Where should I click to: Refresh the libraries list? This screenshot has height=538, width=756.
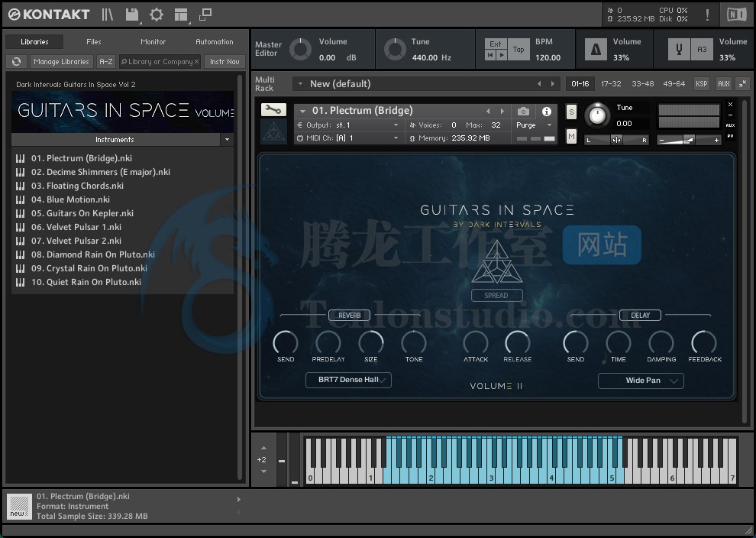point(16,62)
